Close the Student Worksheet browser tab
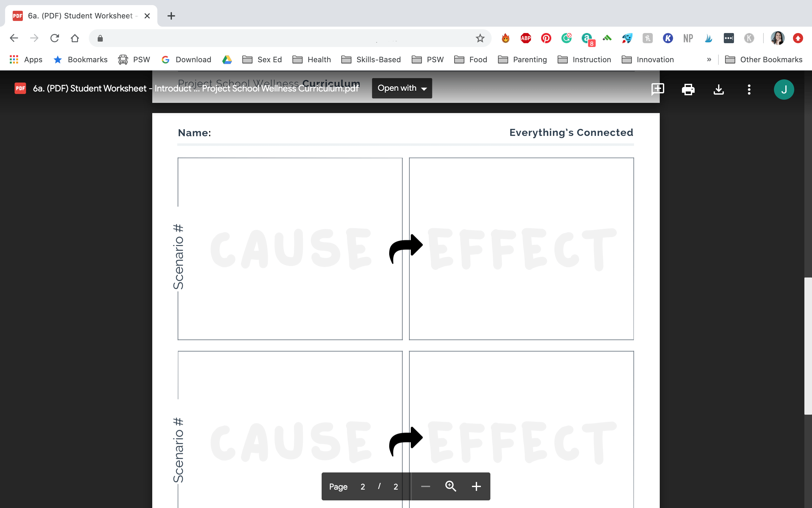Image resolution: width=812 pixels, height=508 pixels. [x=147, y=16]
